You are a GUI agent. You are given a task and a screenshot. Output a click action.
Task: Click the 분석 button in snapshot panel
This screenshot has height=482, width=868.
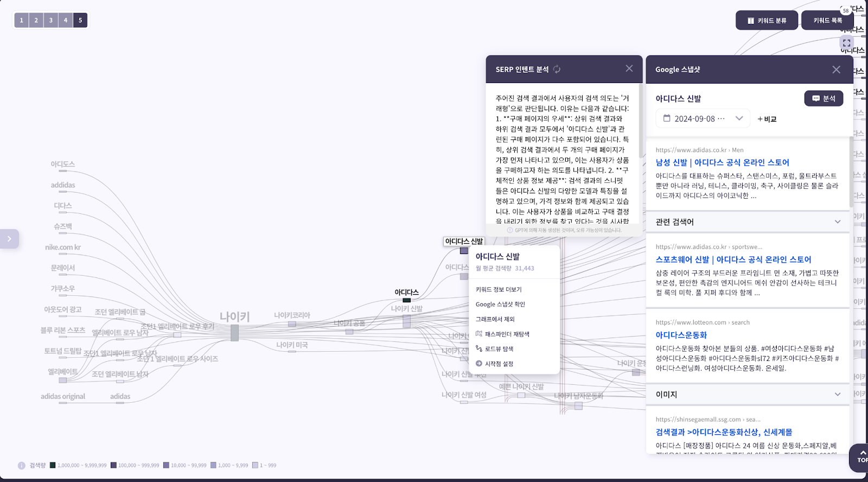pos(824,98)
